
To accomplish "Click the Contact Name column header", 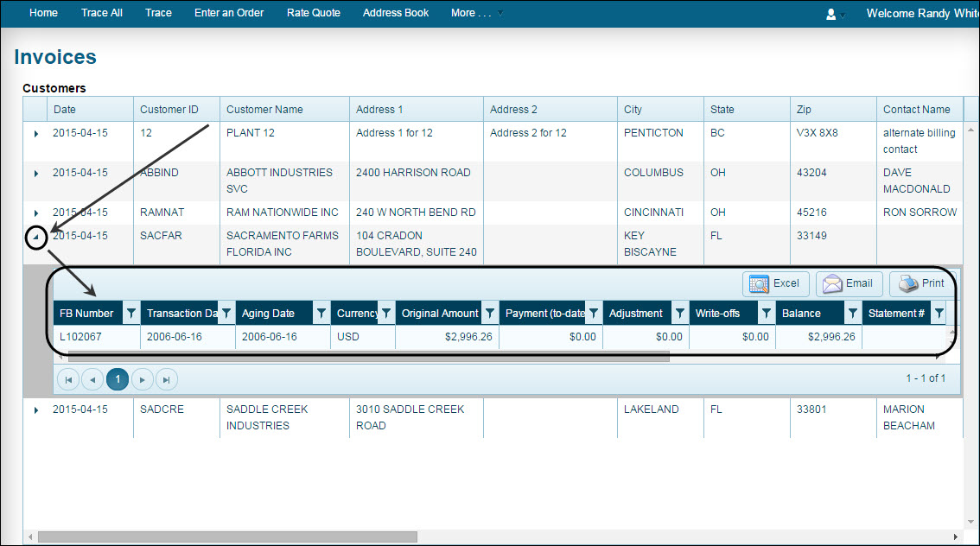I will (x=920, y=110).
